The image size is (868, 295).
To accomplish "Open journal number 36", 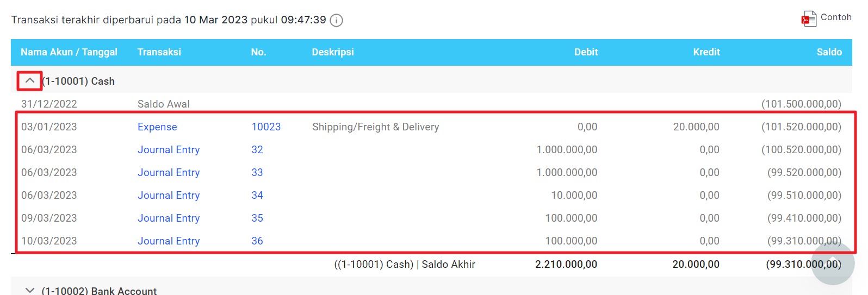I will pos(257,241).
